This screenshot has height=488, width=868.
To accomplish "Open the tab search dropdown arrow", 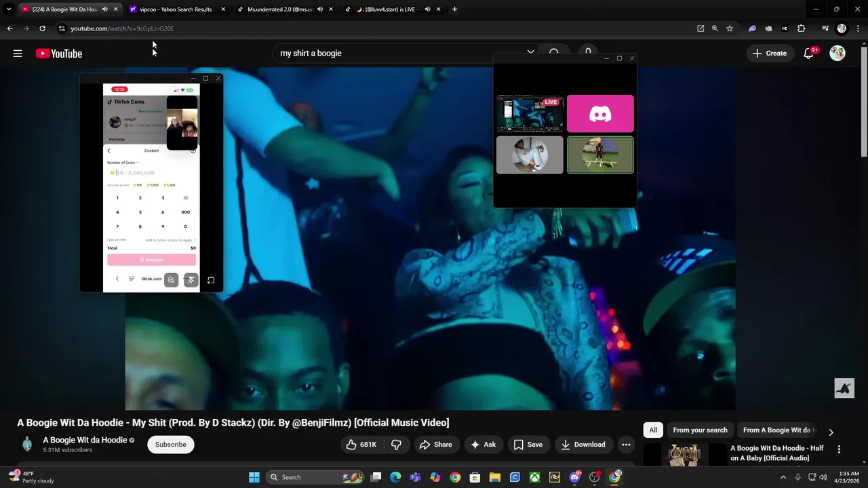I will point(9,9).
